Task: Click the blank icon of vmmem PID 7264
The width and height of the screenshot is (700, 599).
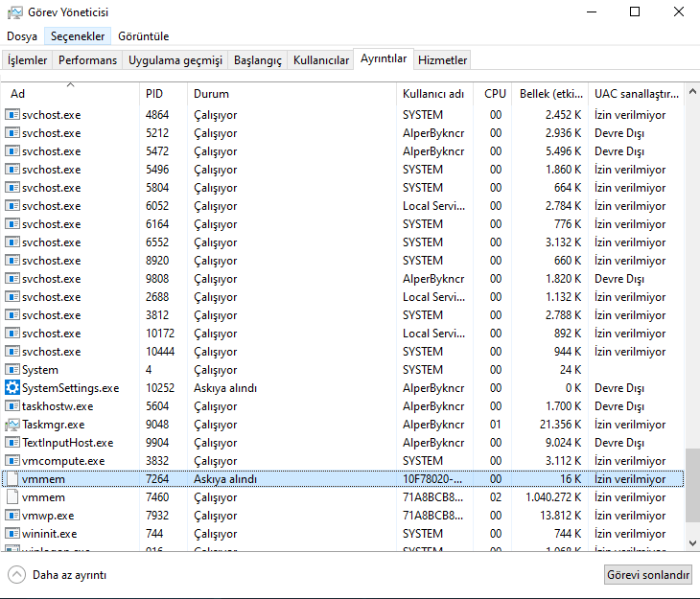Action: pyautogui.click(x=12, y=478)
